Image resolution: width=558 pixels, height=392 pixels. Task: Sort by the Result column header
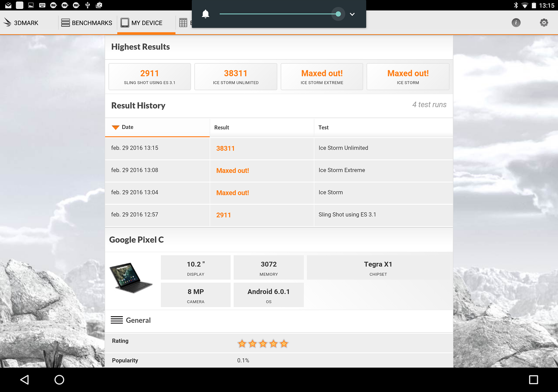point(262,127)
